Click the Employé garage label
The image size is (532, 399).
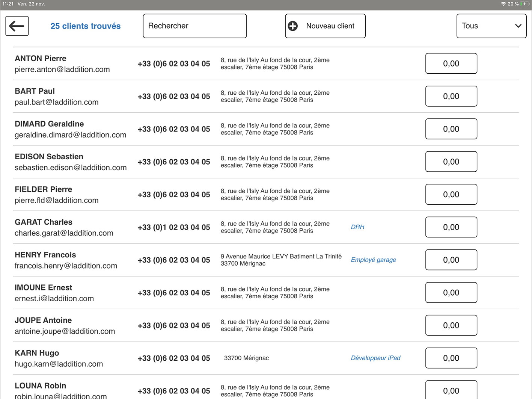[373, 260]
